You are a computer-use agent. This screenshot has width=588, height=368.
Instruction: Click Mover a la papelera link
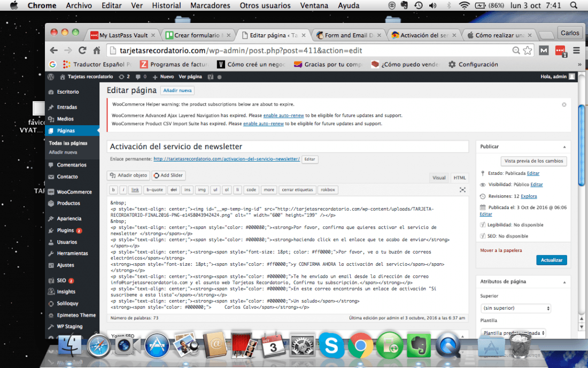click(501, 250)
